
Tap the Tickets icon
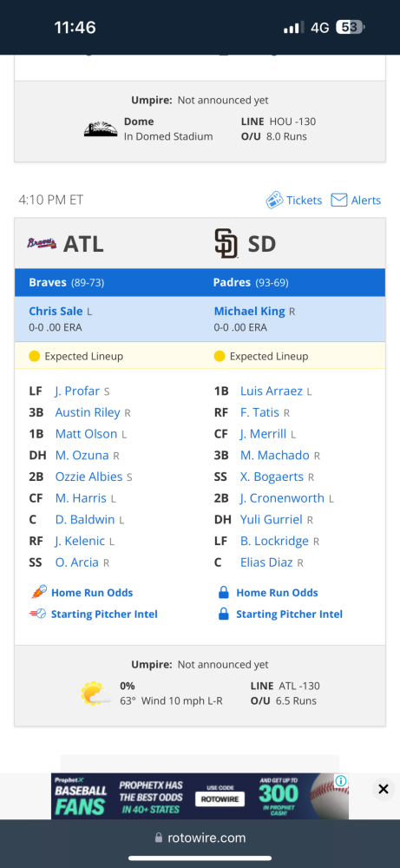pyautogui.click(x=274, y=201)
